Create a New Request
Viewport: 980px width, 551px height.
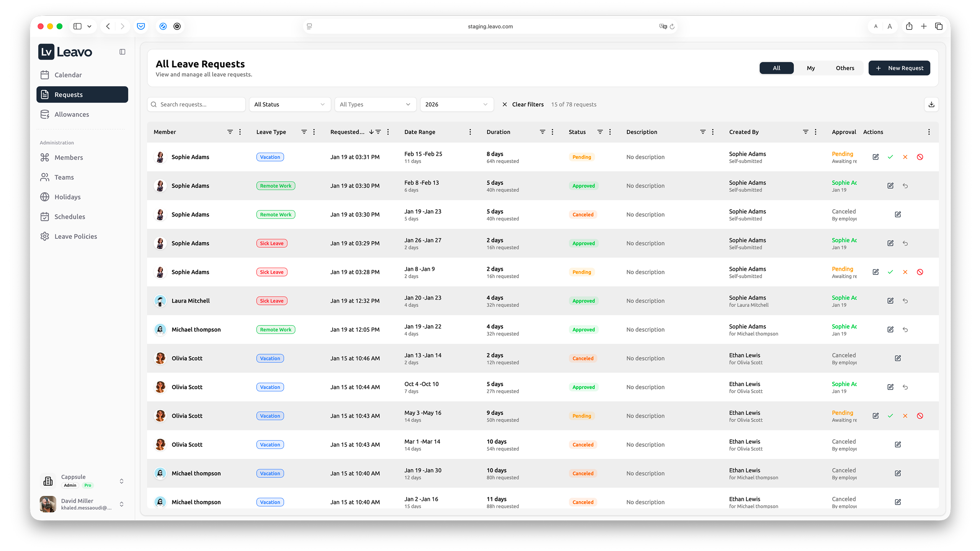(x=899, y=68)
